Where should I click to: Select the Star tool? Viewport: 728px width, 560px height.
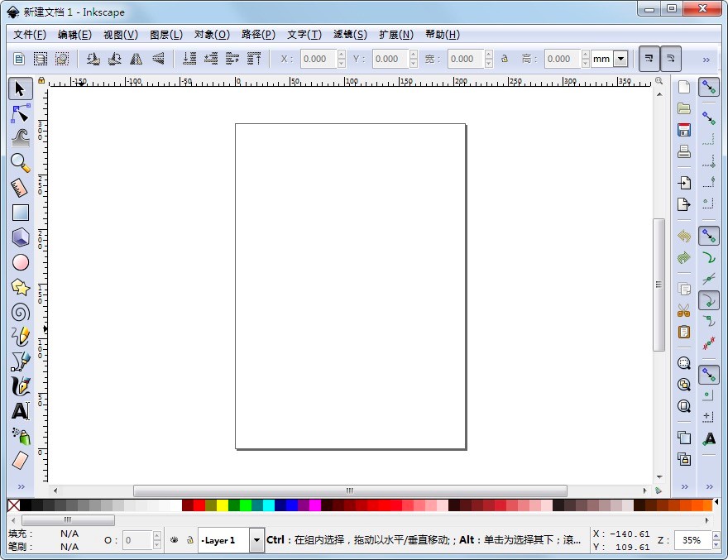[x=21, y=286]
